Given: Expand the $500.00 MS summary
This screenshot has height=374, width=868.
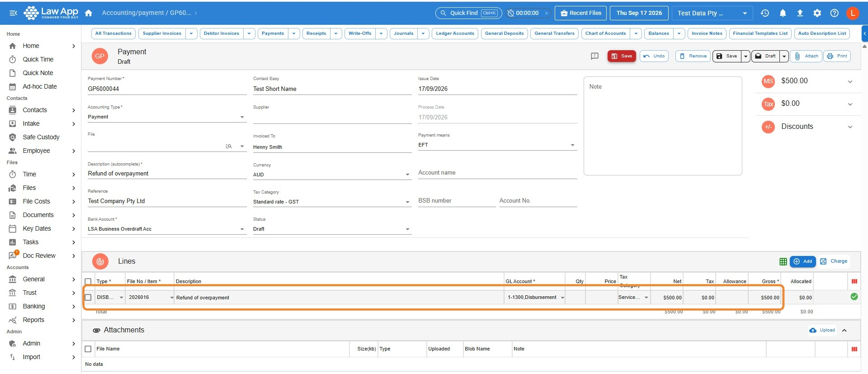Looking at the screenshot, I should pos(850,81).
